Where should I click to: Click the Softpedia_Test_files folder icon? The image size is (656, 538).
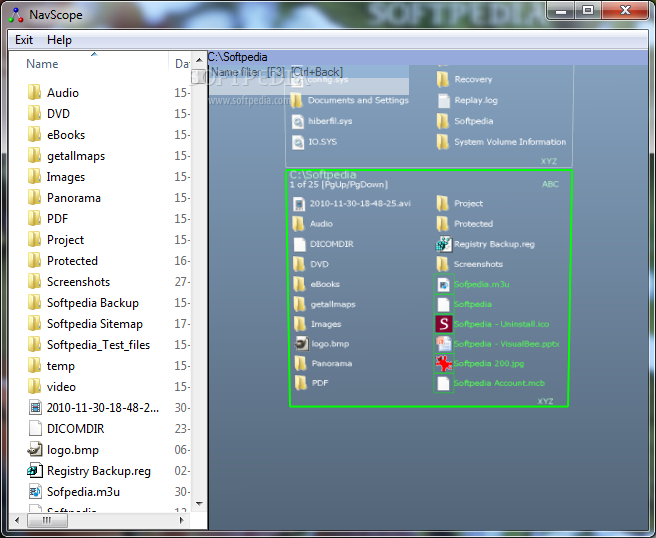[35, 345]
